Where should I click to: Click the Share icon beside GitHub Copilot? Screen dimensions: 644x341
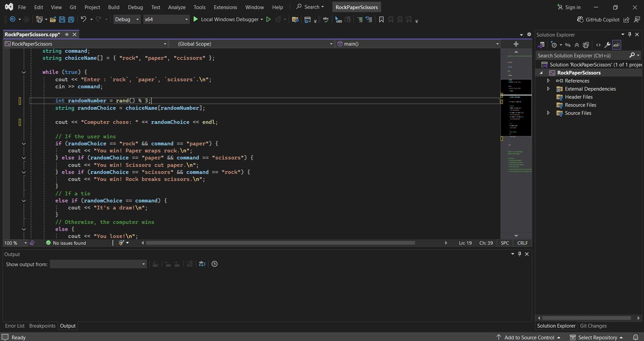tap(627, 19)
